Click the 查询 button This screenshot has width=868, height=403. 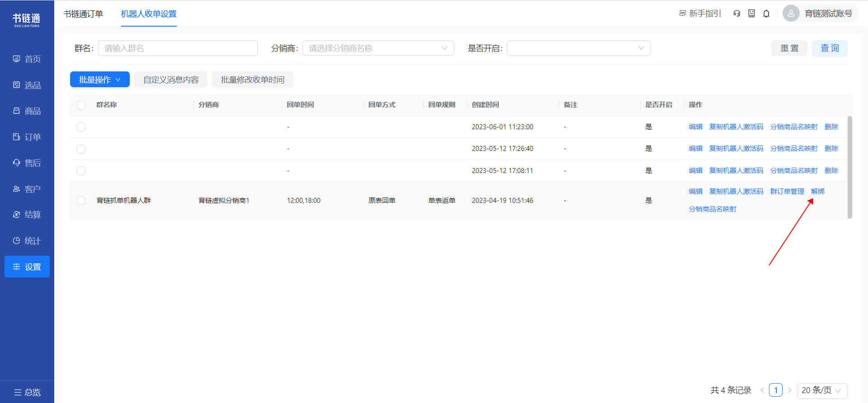tap(830, 48)
